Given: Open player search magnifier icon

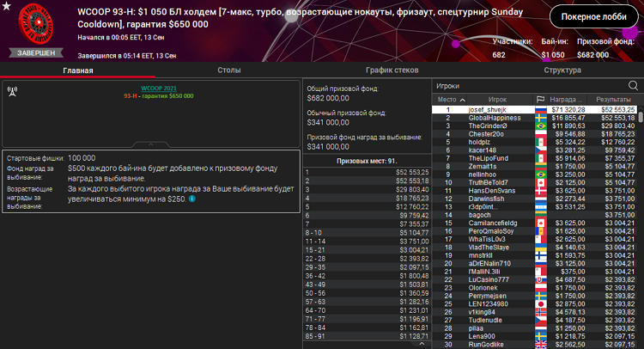Looking at the screenshot, I should [633, 86].
